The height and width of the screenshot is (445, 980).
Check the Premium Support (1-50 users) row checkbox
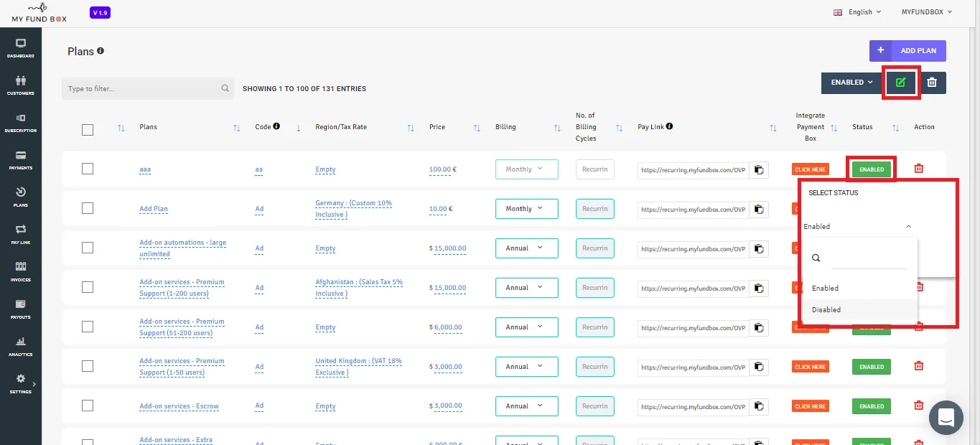88,366
